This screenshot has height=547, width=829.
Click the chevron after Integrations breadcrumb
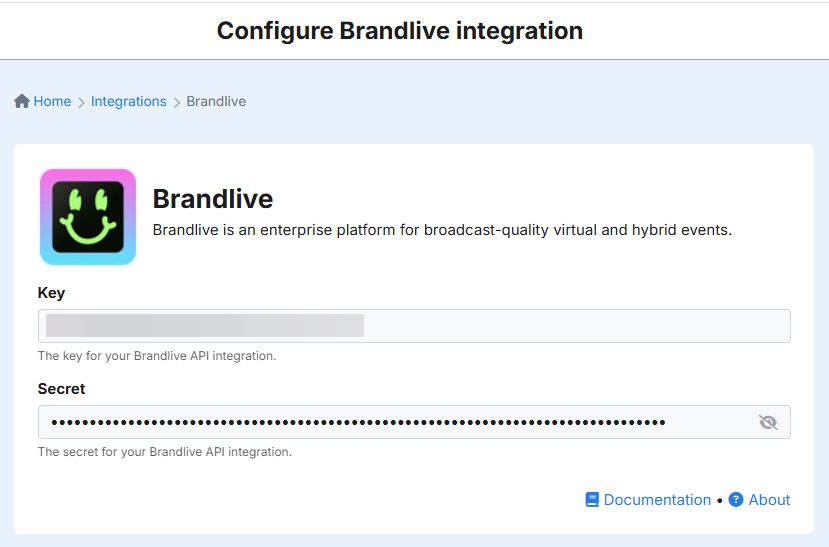point(177,102)
